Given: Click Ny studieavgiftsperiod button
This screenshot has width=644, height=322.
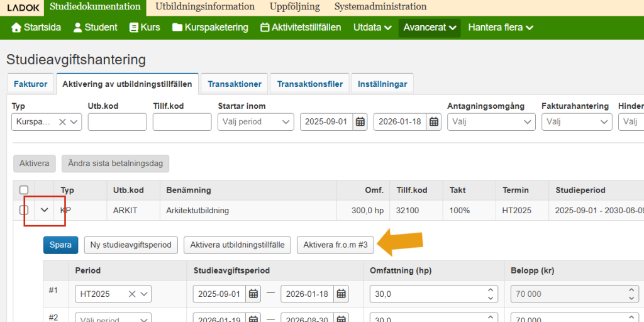Looking at the screenshot, I should [x=131, y=245].
